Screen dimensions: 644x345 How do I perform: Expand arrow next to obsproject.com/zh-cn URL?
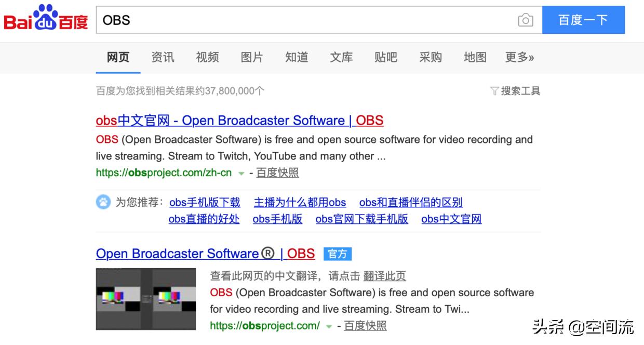pos(241,173)
